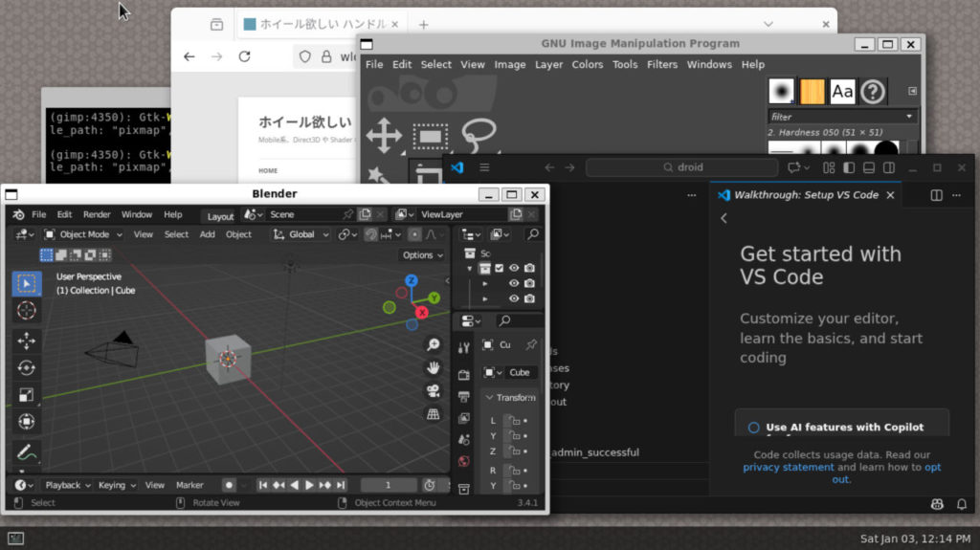Select the Select Box tool in Blender
980x550 pixels.
tap(26, 283)
